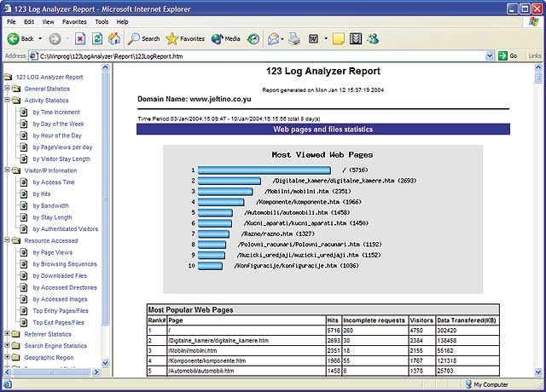Click page icon beside by Page Views
Viewport: 546px width, 392px height.
(24, 252)
